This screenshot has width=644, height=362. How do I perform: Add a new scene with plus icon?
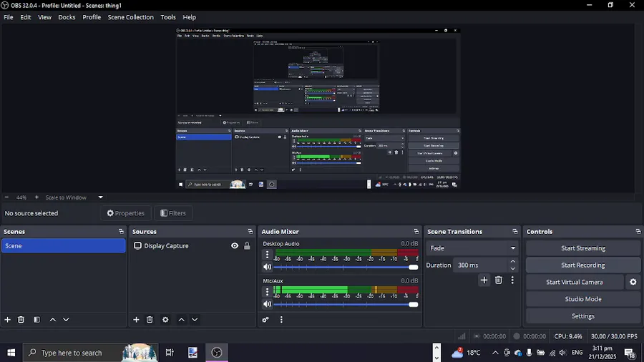pyautogui.click(x=7, y=319)
